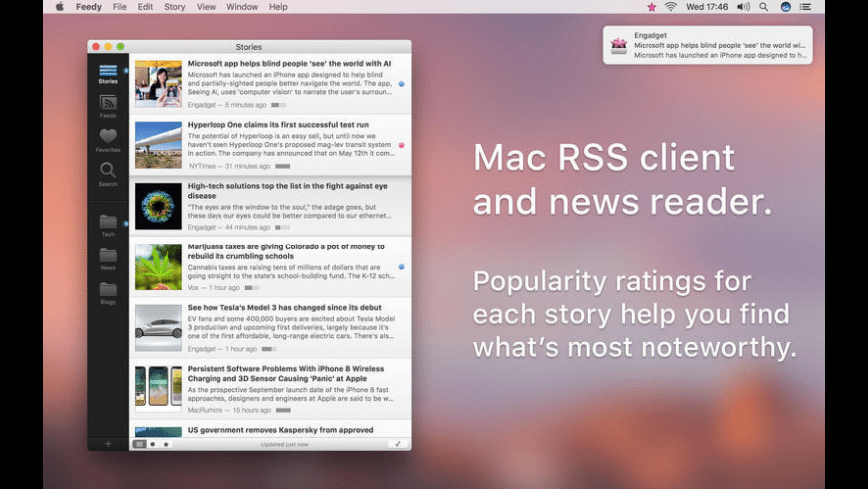Select the Blogs folder
This screenshot has height=489, width=868.
pyautogui.click(x=108, y=293)
